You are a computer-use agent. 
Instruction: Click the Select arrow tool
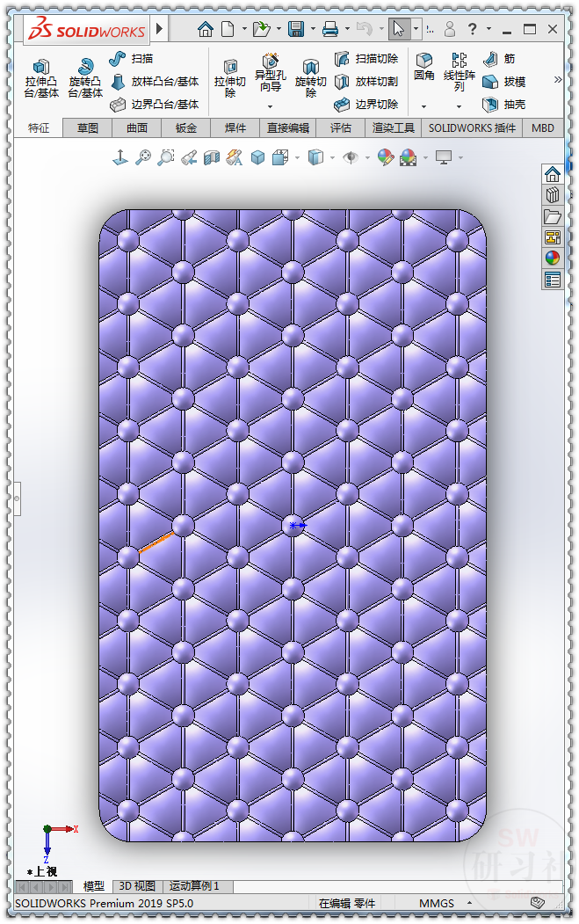point(399,28)
